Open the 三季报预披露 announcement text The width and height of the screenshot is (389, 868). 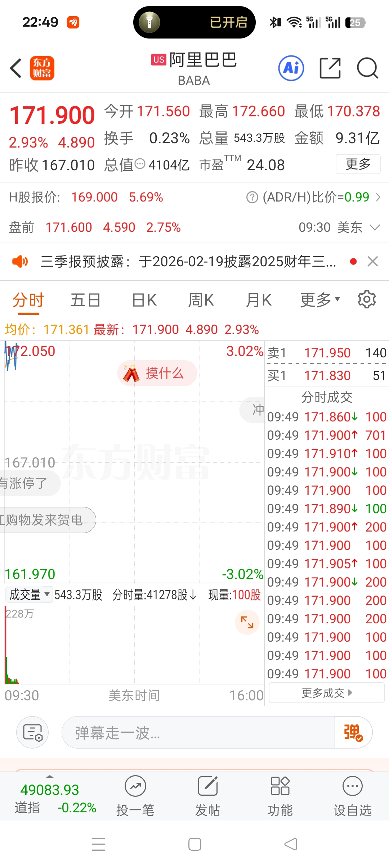188,261
